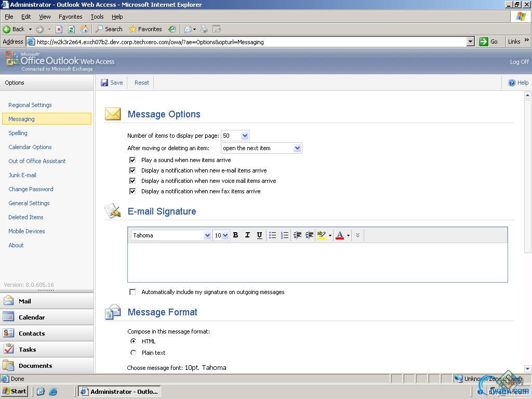Click the browser Home icon

pos(84,29)
